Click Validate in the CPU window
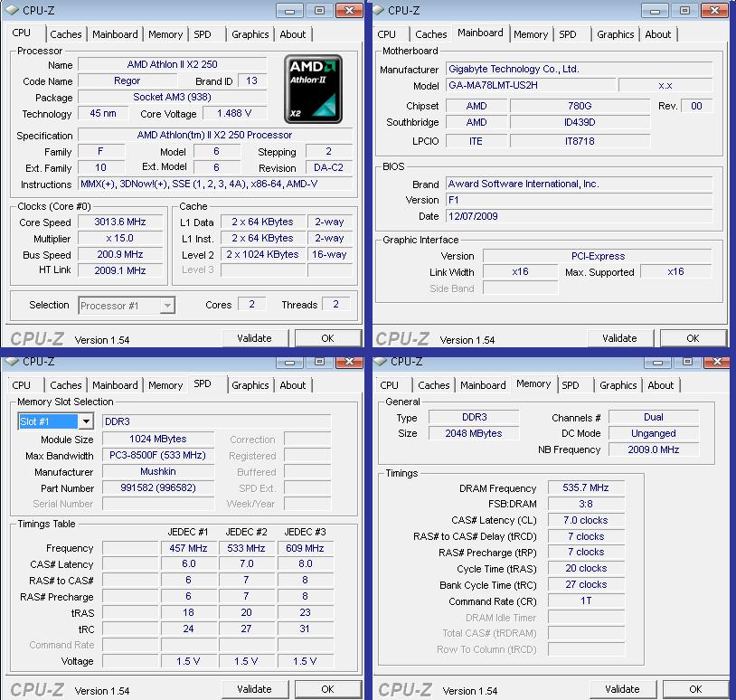The image size is (736, 700). click(x=254, y=338)
